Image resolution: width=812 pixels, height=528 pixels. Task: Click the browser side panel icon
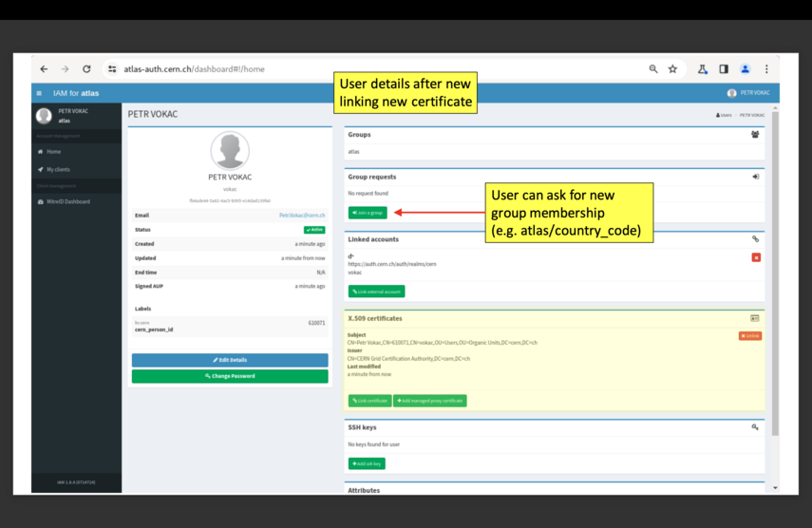(x=724, y=69)
